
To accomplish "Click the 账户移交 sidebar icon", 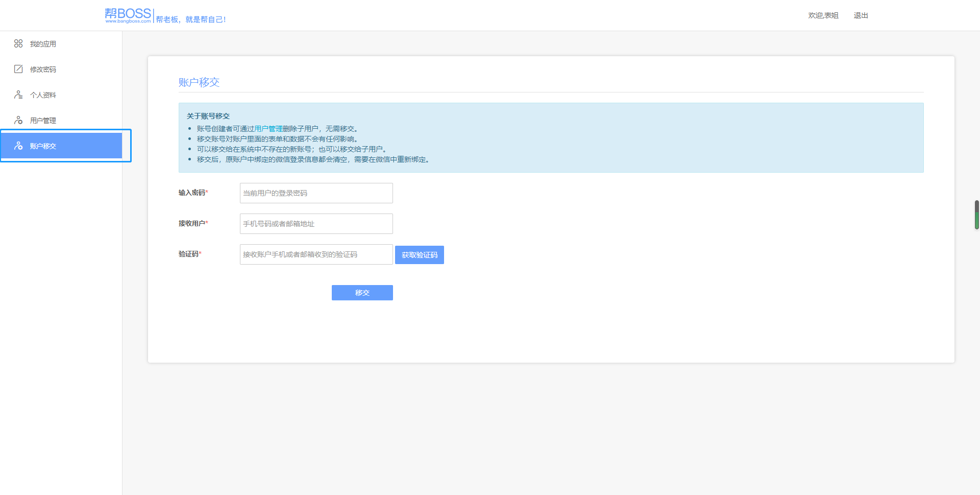I will coord(18,146).
